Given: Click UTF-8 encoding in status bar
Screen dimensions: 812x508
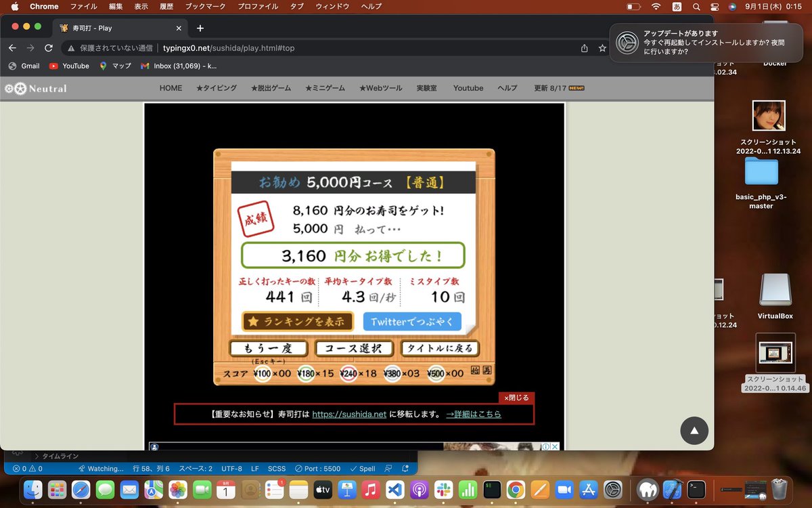Looking at the screenshot, I should (231, 469).
